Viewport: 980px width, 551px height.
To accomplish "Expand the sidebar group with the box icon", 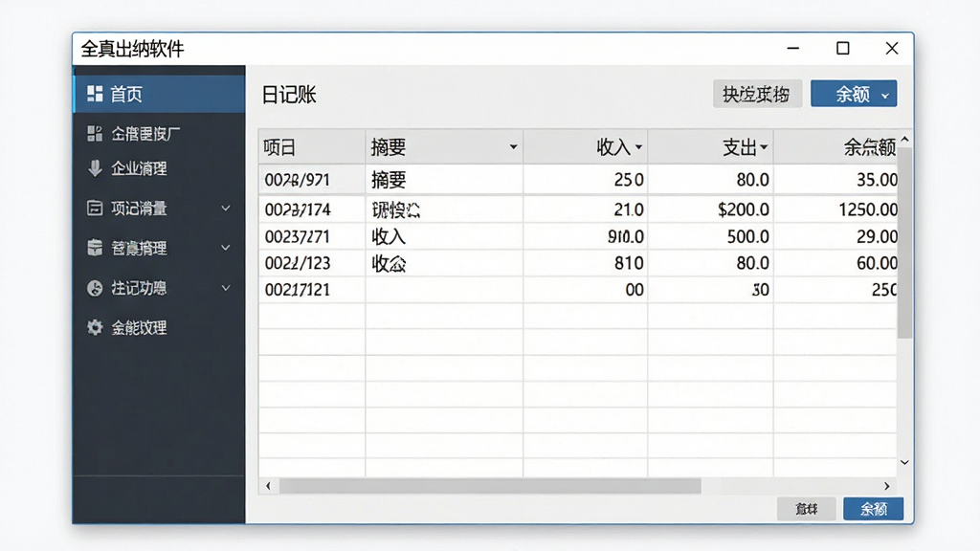I will point(226,248).
